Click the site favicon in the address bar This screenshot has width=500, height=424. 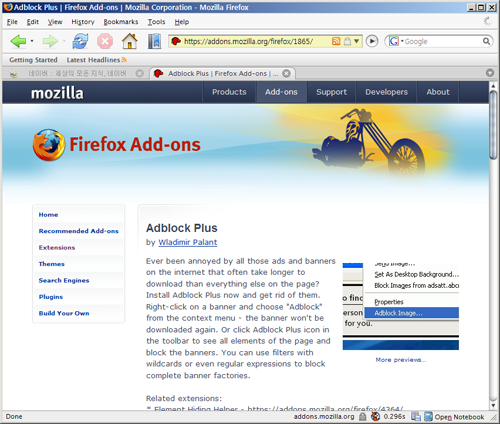pos(176,41)
